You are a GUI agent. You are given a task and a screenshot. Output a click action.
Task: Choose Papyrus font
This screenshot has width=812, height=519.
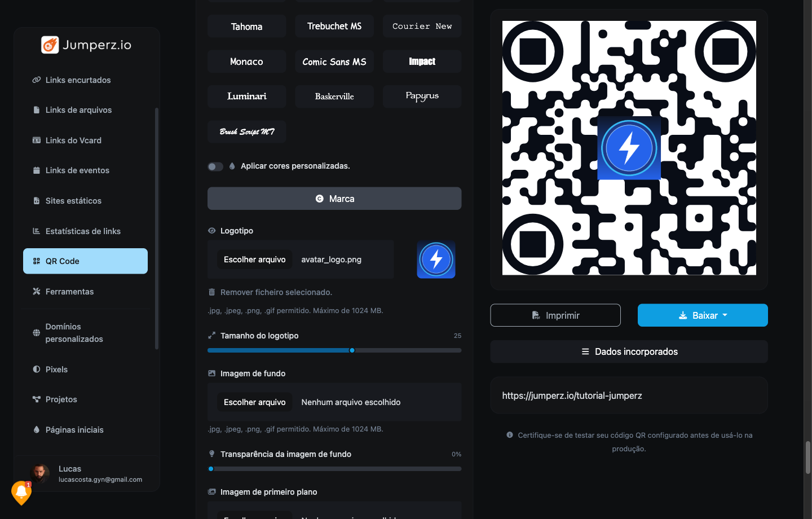click(x=422, y=96)
